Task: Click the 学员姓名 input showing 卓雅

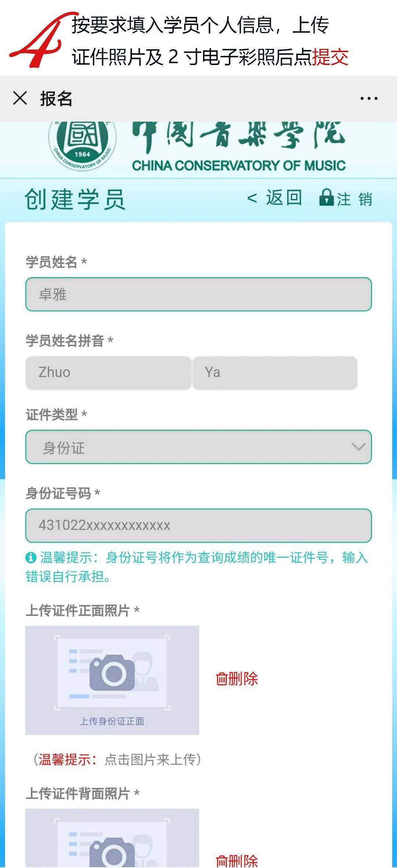Action: (x=198, y=294)
